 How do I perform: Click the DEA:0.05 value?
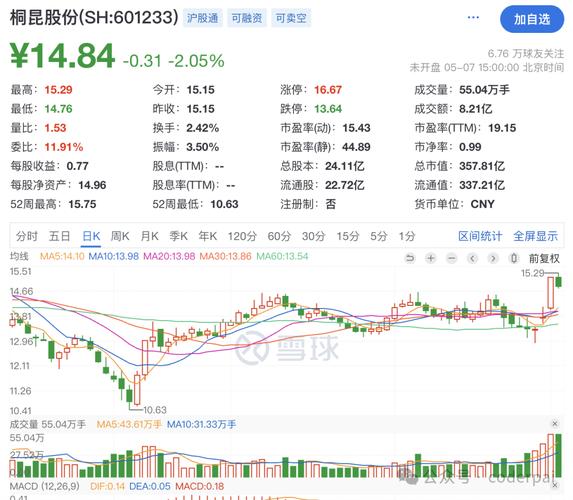[x=150, y=486]
